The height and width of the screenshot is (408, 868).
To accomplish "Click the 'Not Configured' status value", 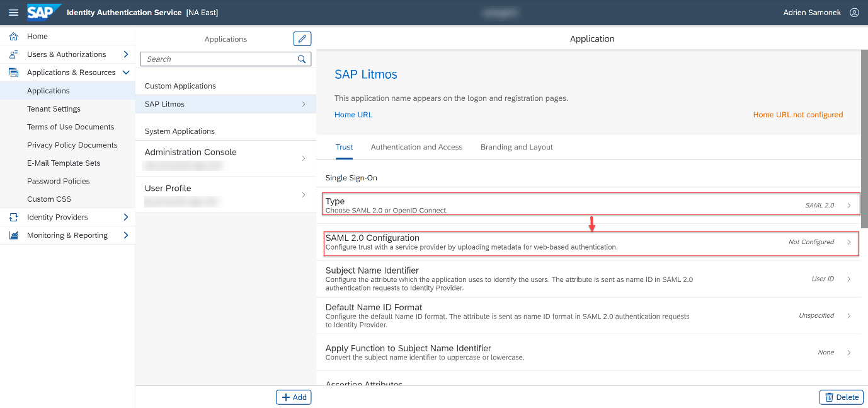I will coord(811,242).
